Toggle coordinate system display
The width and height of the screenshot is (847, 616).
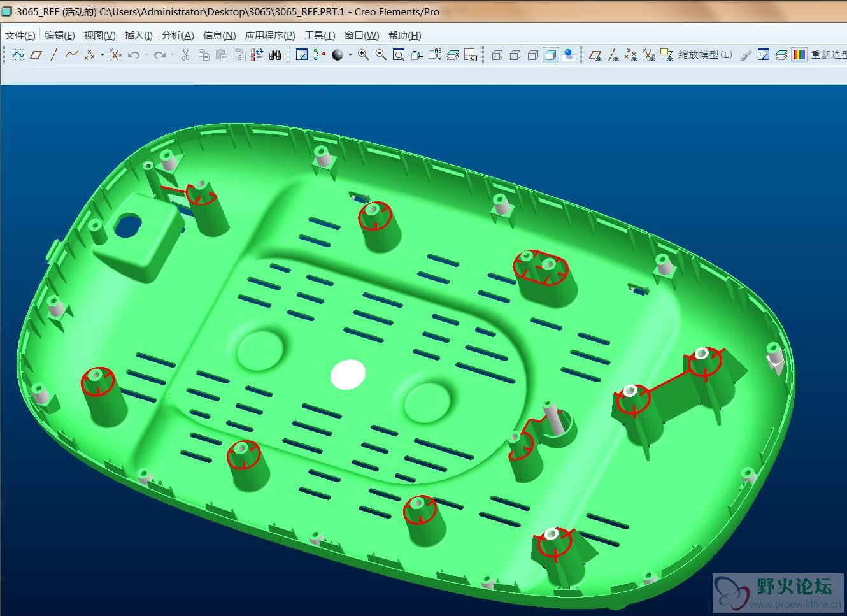[649, 55]
